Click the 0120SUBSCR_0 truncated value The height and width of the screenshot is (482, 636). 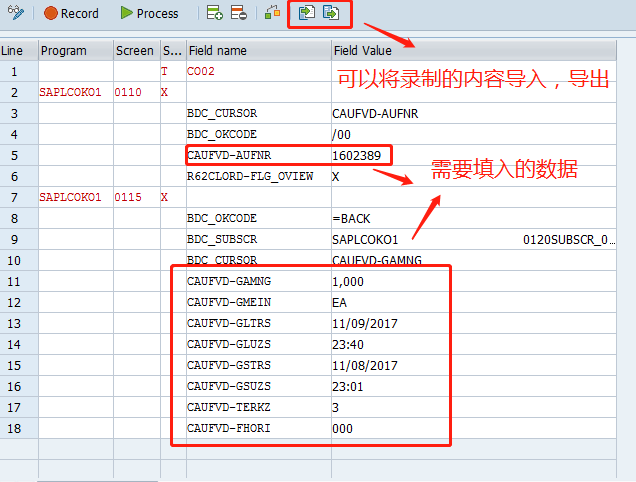tap(569, 240)
